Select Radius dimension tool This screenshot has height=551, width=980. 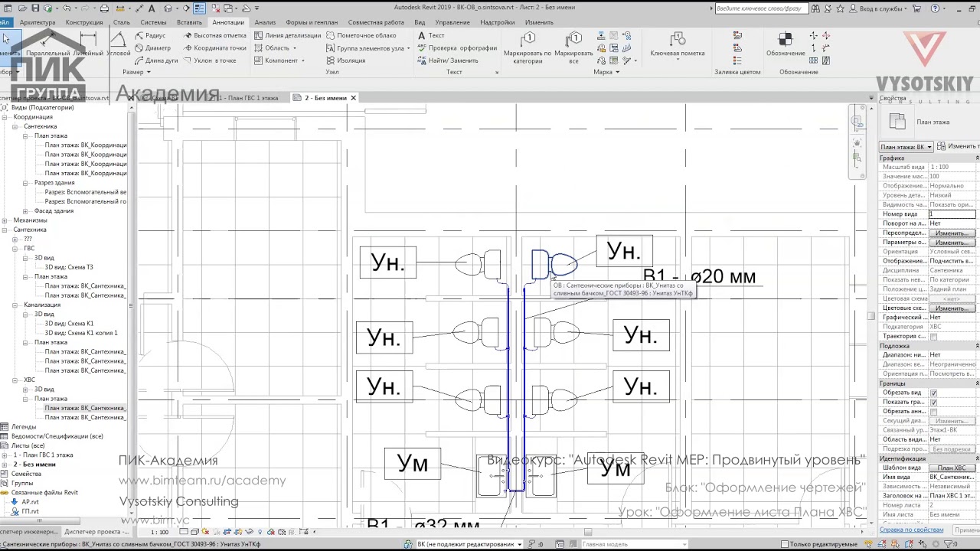[x=151, y=35]
